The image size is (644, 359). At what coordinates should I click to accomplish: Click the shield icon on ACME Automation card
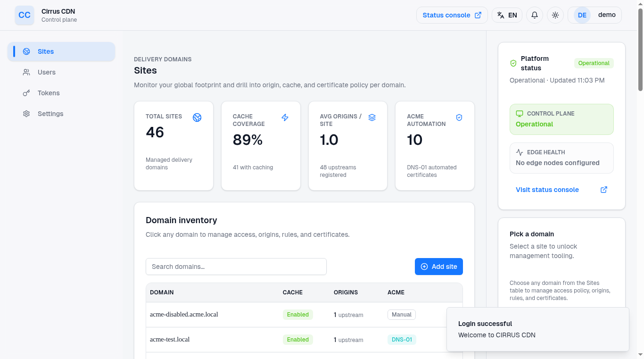click(459, 117)
